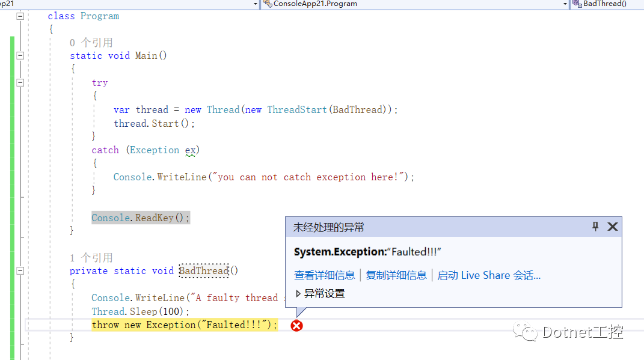Close the unhandled exception popup
Screen dimensions: 644x360
pyautogui.click(x=612, y=227)
